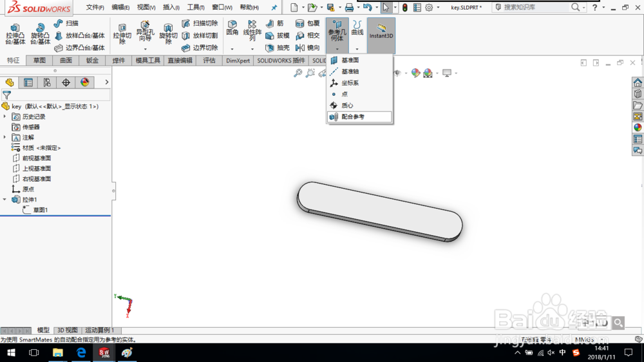Choose 质心 from reference geometry menu

pyautogui.click(x=359, y=106)
